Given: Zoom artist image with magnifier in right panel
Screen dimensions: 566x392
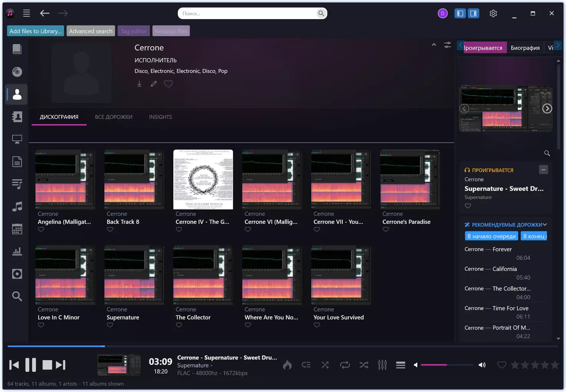Looking at the screenshot, I should pos(547,153).
